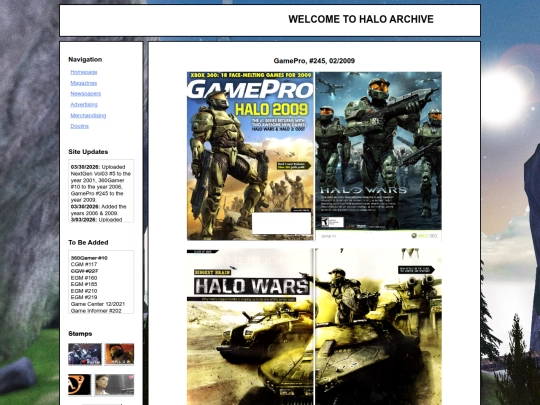This screenshot has height=405, width=540.
Task: Click 'EGM #210' entry in the list
Action: 84,291
